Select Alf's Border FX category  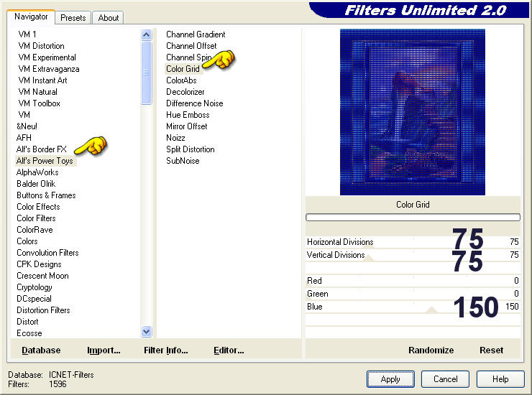pos(42,149)
